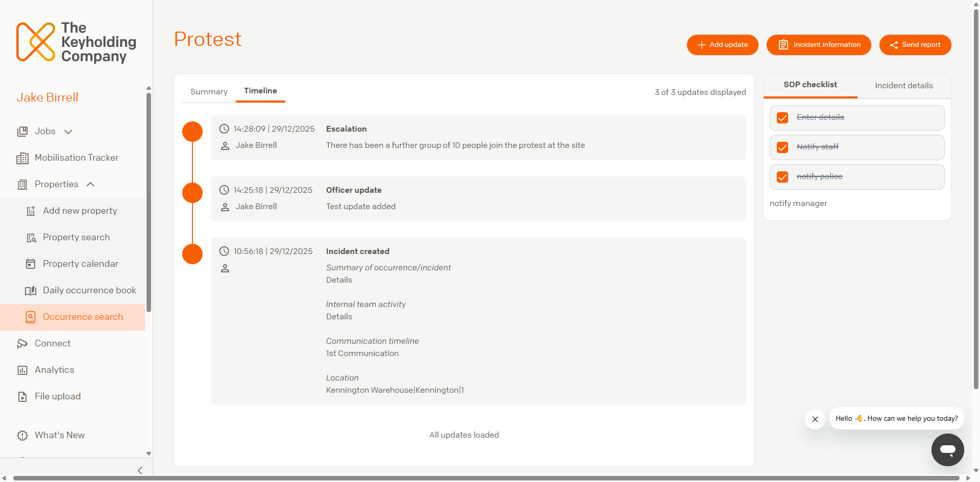Click the Occurrence search icon
This screenshot has width=980, height=482.
(x=31, y=317)
